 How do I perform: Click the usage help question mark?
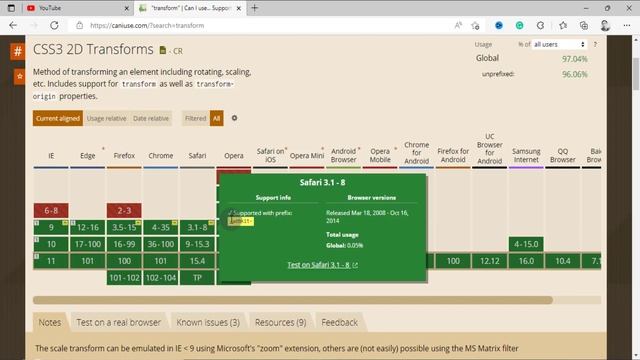595,44
